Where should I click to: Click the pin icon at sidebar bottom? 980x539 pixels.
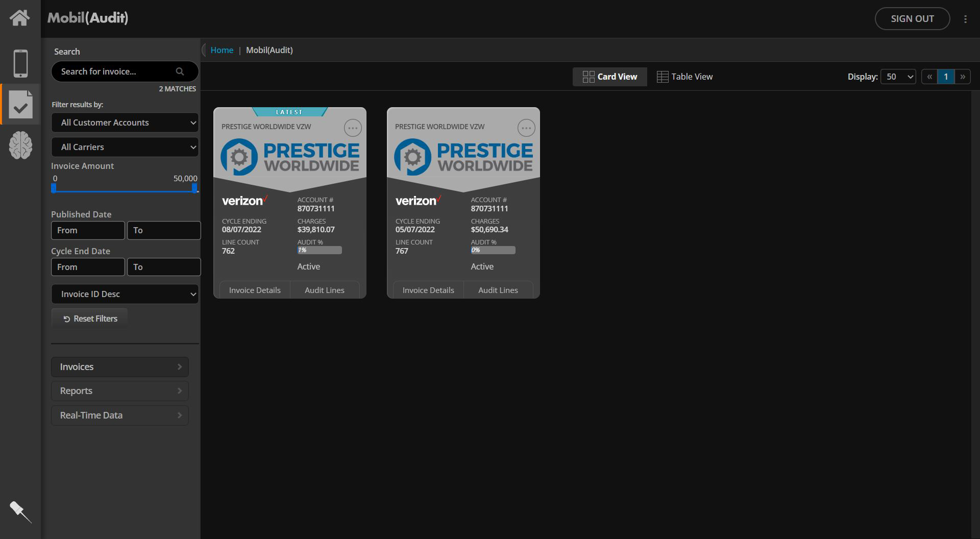[20, 511]
